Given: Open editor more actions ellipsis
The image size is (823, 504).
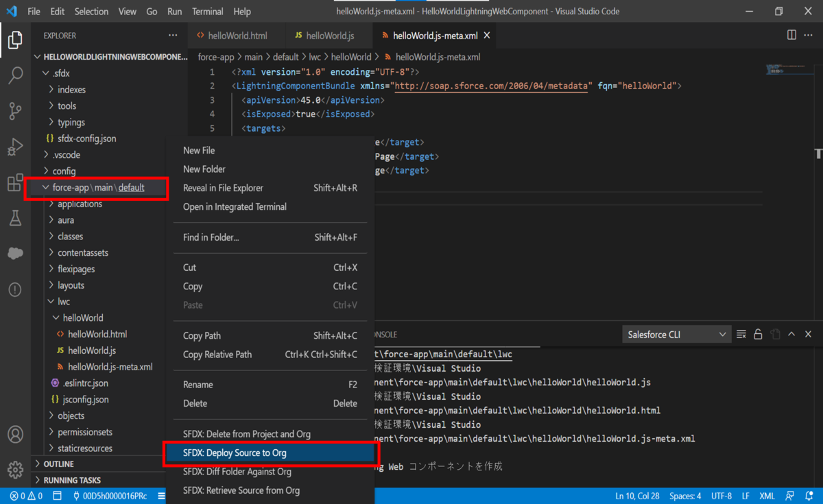Looking at the screenshot, I should pos(809,35).
